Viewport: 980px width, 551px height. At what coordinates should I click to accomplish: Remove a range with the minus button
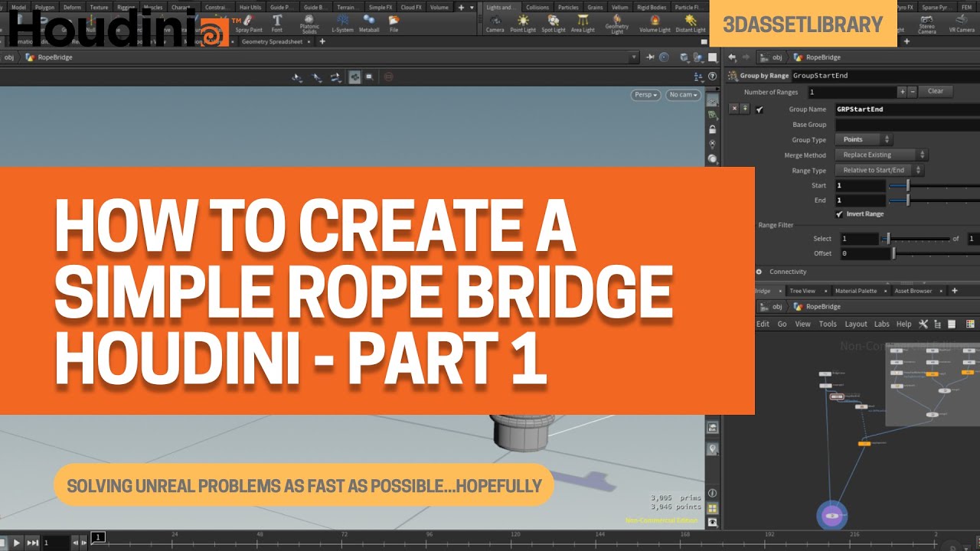912,92
